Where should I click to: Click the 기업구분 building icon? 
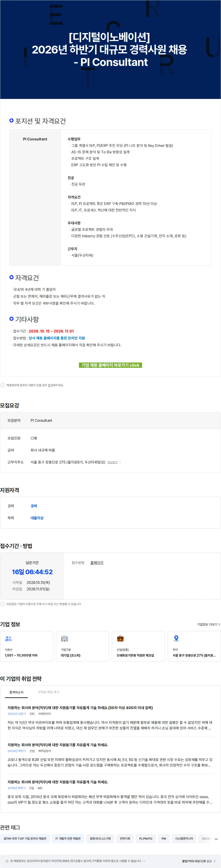64,639
